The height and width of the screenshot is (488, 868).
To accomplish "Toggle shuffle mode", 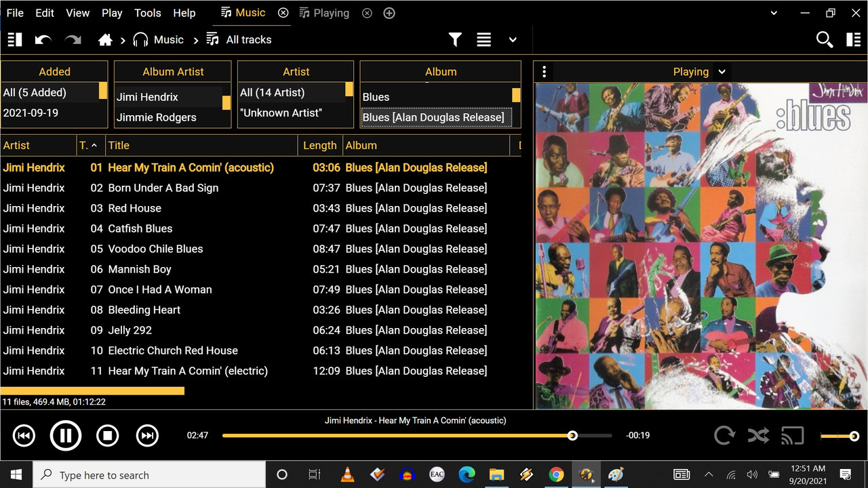I will 758,435.
